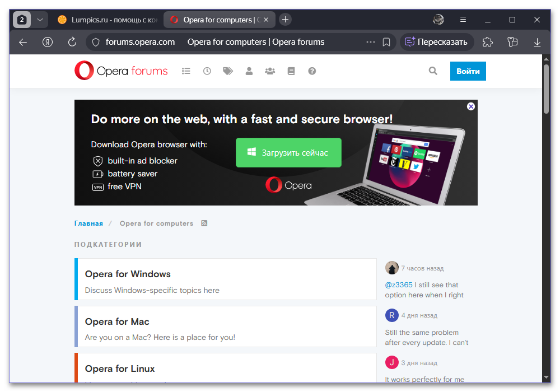Click the @z3365 mention link
The image size is (560, 392).
pos(399,285)
